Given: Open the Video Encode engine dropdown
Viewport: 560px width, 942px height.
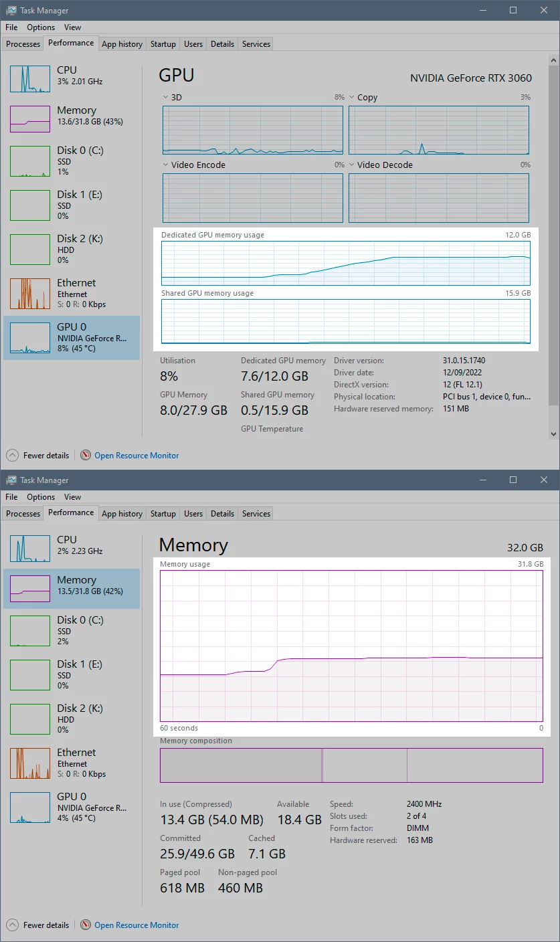Looking at the screenshot, I should pyautogui.click(x=166, y=165).
